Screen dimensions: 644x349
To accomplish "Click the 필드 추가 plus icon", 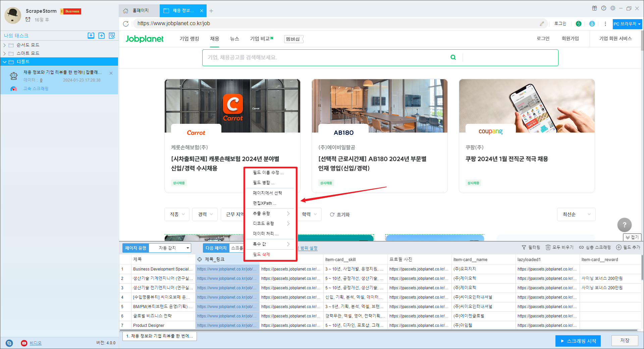I will coord(619,247).
